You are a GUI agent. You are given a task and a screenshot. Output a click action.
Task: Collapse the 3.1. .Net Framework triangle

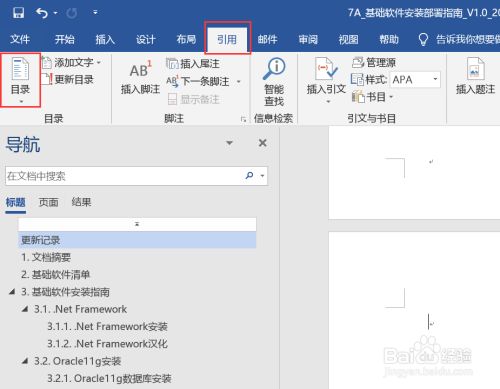click(x=25, y=309)
